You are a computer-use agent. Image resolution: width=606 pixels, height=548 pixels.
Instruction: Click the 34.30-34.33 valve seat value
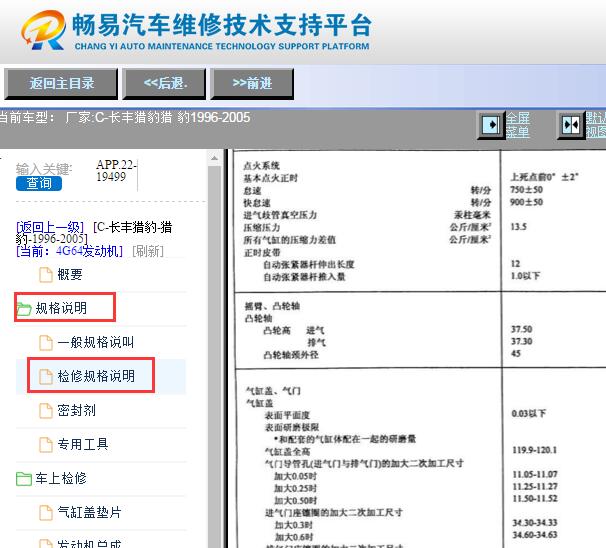[535, 522]
